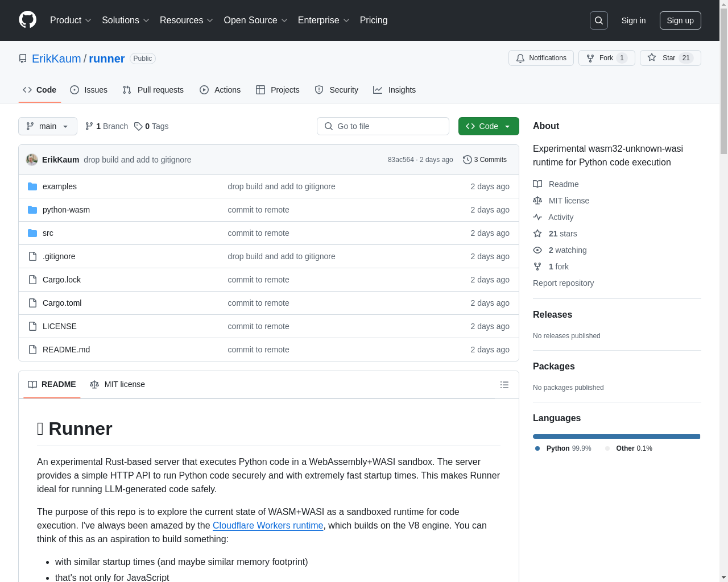Switch to the Issues tab
The width and height of the screenshot is (728, 582).
tap(89, 90)
